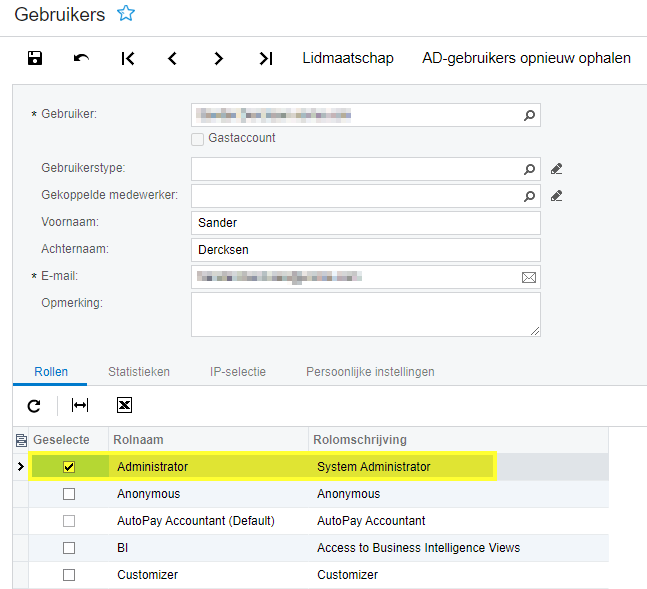Add Gebruikers page to favorites star
Viewport: 647px width, 589px height.
coord(126,14)
